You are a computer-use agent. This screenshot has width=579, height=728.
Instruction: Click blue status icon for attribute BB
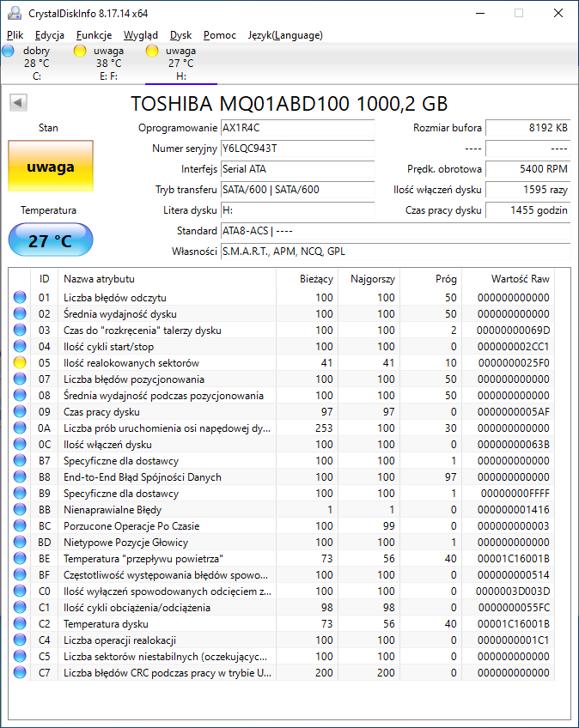click(20, 509)
